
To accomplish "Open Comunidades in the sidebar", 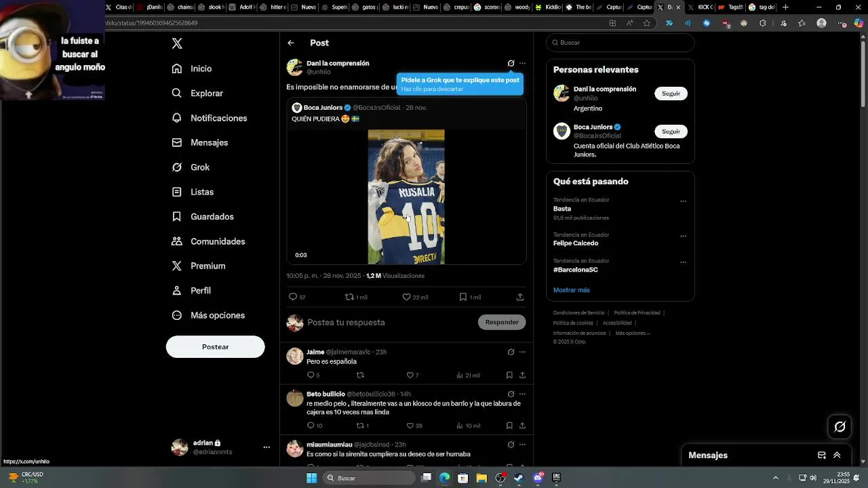I will (208, 241).
